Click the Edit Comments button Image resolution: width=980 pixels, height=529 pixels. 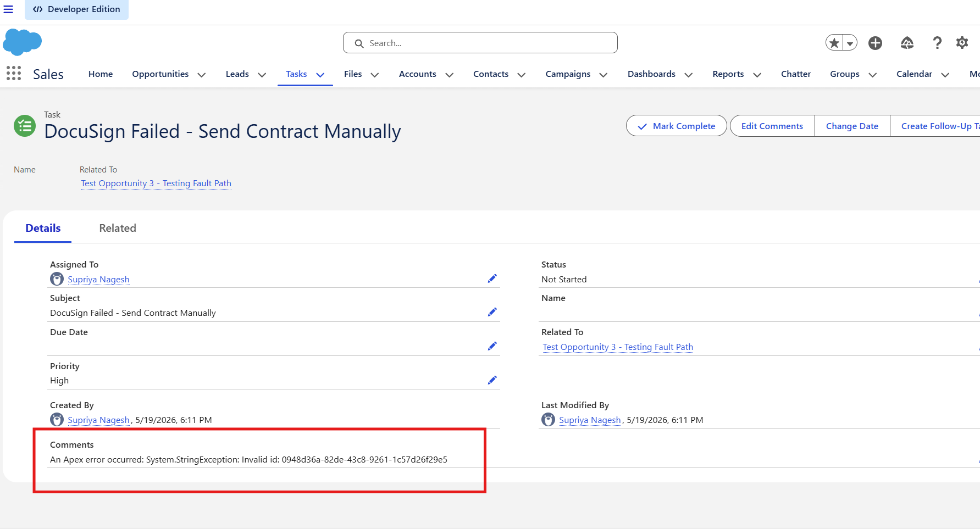pos(772,126)
